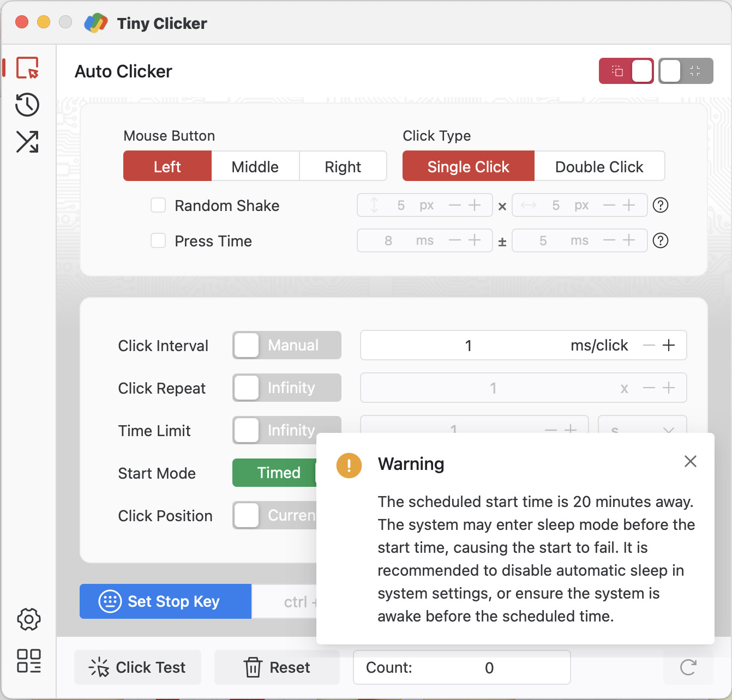The width and height of the screenshot is (732, 700).
Task: Open settings via the gear icon
Action: click(28, 619)
